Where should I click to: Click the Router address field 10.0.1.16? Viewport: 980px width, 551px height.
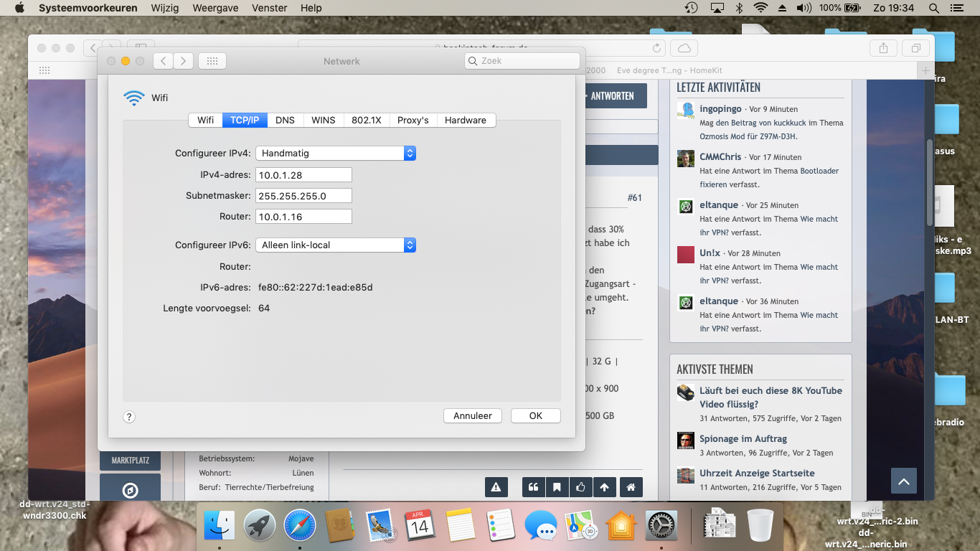coord(303,217)
